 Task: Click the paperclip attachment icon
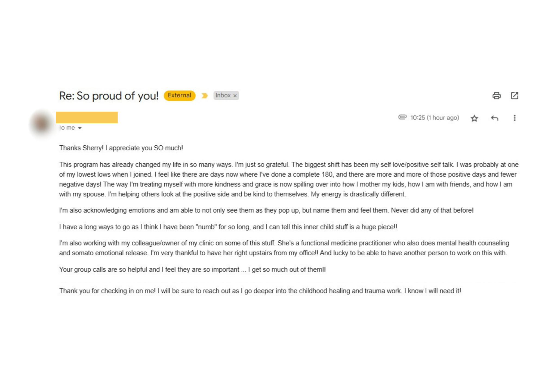[x=402, y=117]
